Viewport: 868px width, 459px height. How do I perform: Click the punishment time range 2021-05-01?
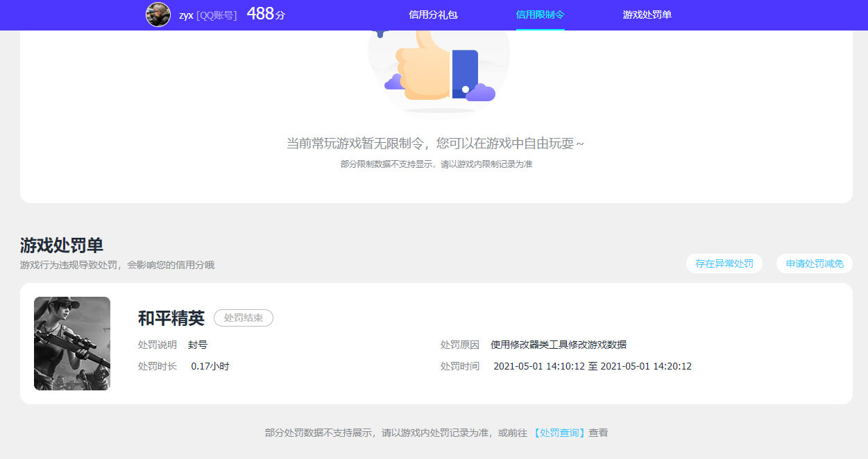click(593, 366)
